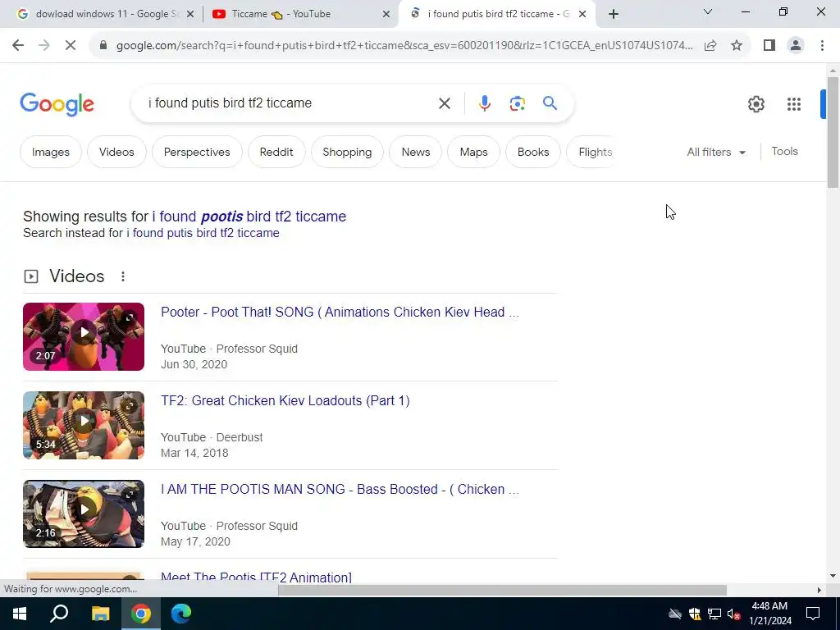The height and width of the screenshot is (630, 840).
Task: Switch to the Videos filter
Action: 116,152
